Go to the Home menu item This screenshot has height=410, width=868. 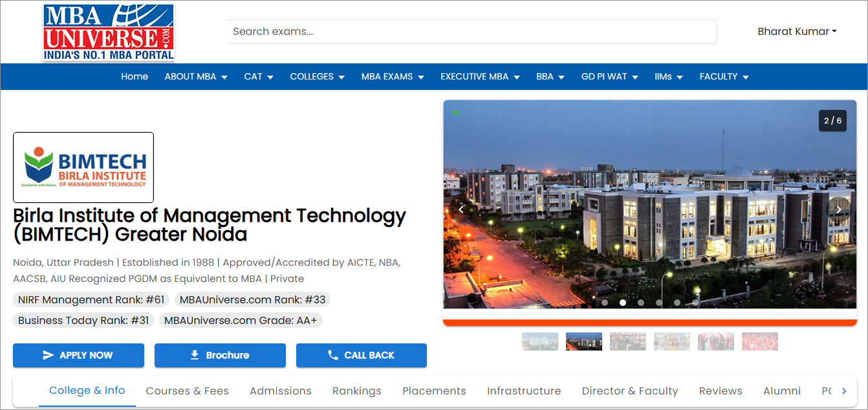pos(135,76)
